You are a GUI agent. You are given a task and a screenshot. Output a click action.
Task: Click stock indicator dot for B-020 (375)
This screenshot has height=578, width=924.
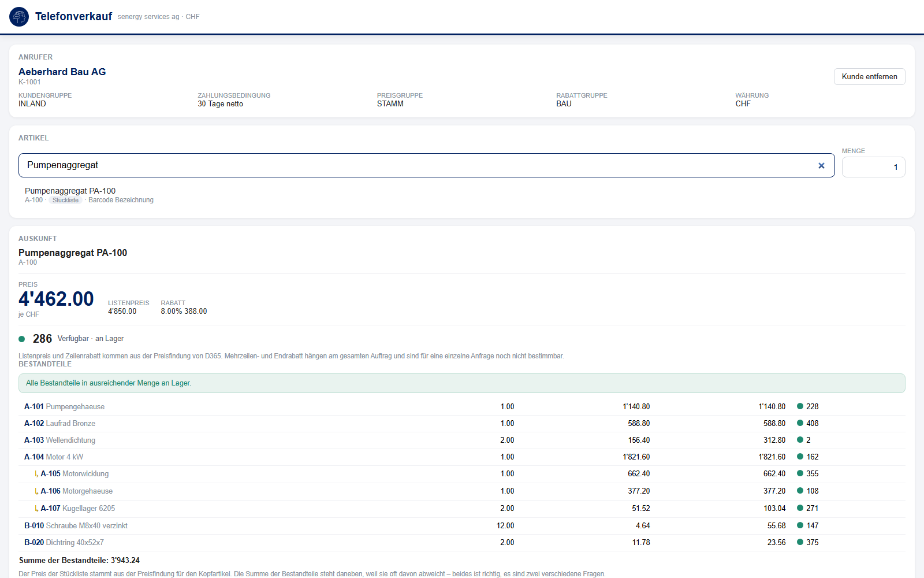pyautogui.click(x=800, y=542)
